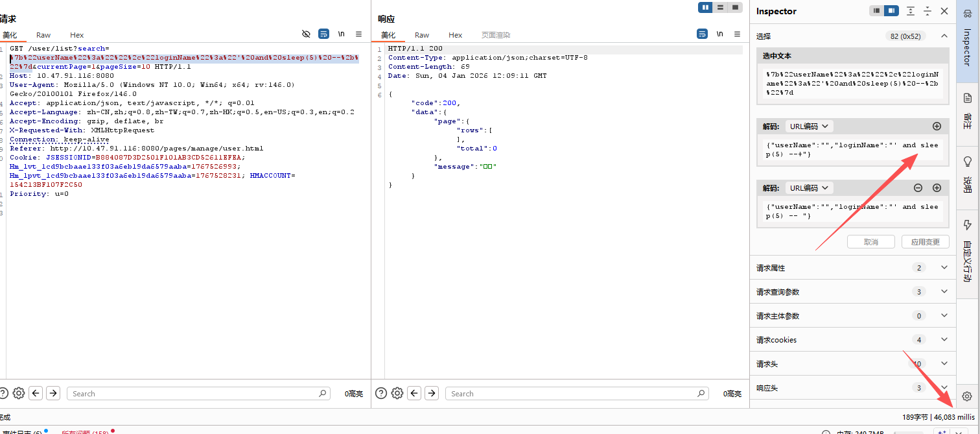This screenshot has height=434, width=980.
Task: Toggle non-printable \n display in response panel
Action: click(x=719, y=34)
